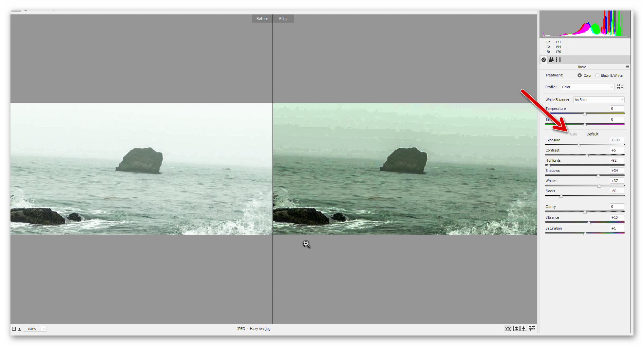The width and height of the screenshot is (644, 346).
Task: Cycle Before/After view modes icon
Action: [x=508, y=328]
